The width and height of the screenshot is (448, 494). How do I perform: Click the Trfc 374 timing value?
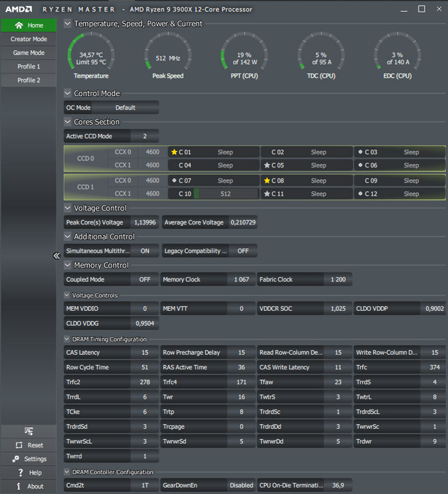tap(434, 367)
